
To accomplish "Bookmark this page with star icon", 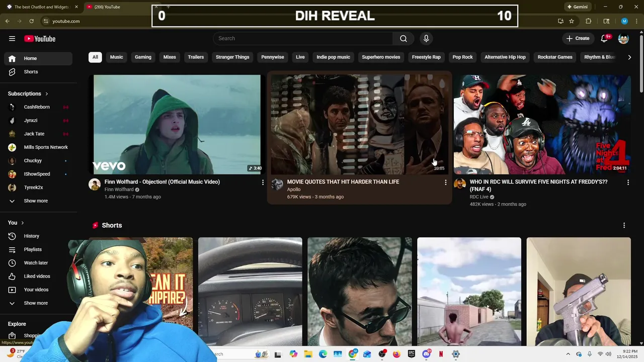I will tap(572, 21).
